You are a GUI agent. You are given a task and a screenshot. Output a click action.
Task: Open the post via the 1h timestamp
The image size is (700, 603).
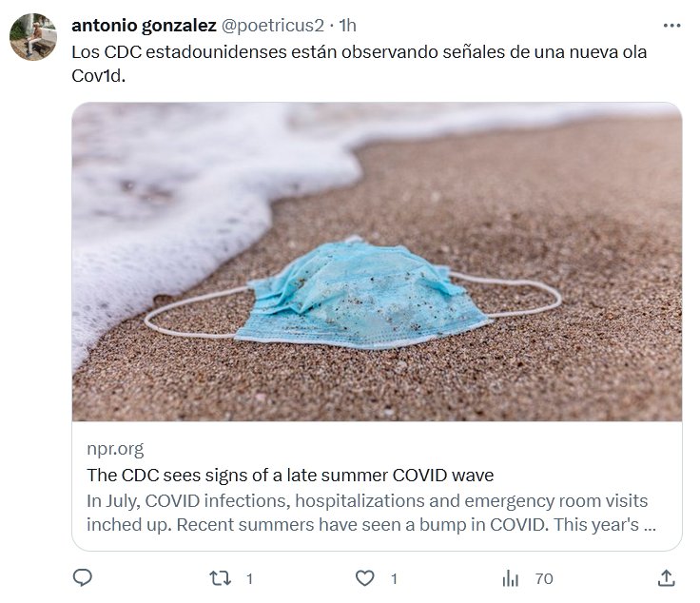tap(347, 26)
